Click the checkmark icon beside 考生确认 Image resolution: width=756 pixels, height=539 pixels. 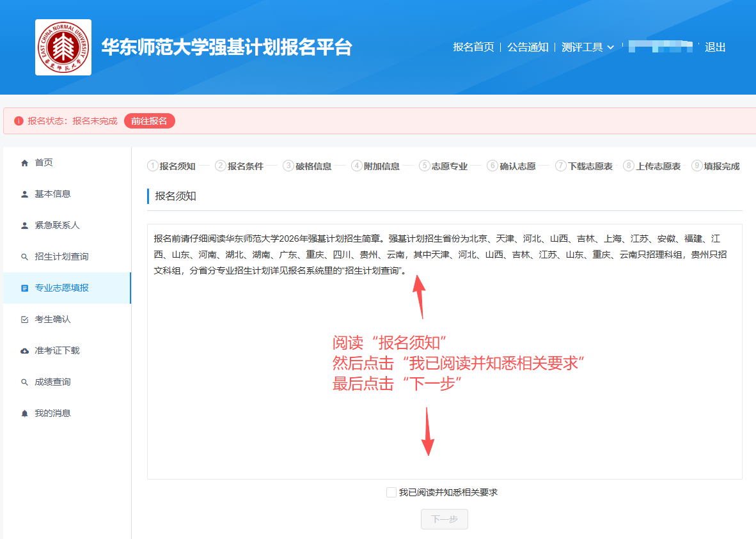[25, 320]
